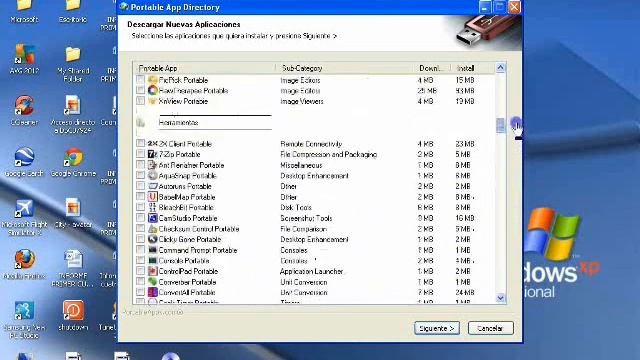Screen dimensions: 640x360
Task: Select the Mozilla Firefox desktop shortcut
Action: pos(24,264)
